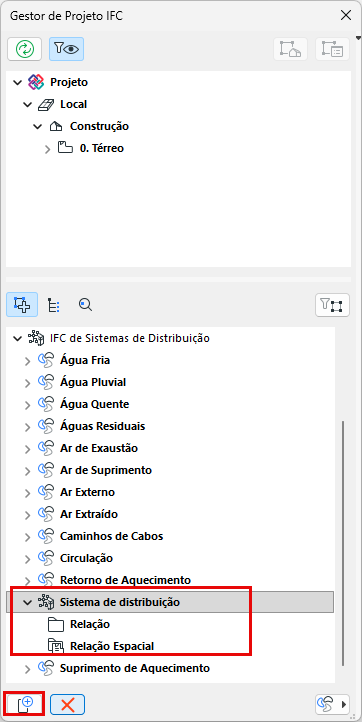Viewport: 362px width, 722px height.
Task: Click the new IFC assignment plus button
Action: (x=24, y=704)
